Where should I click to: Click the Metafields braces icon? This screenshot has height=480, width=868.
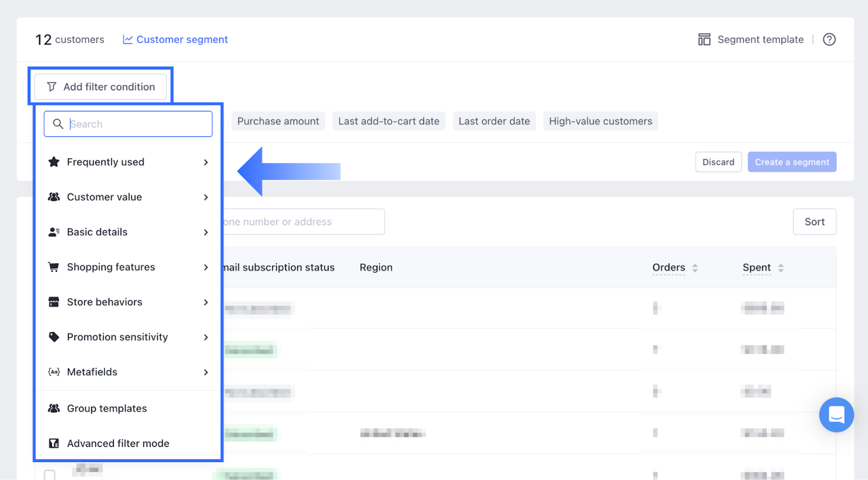point(54,372)
